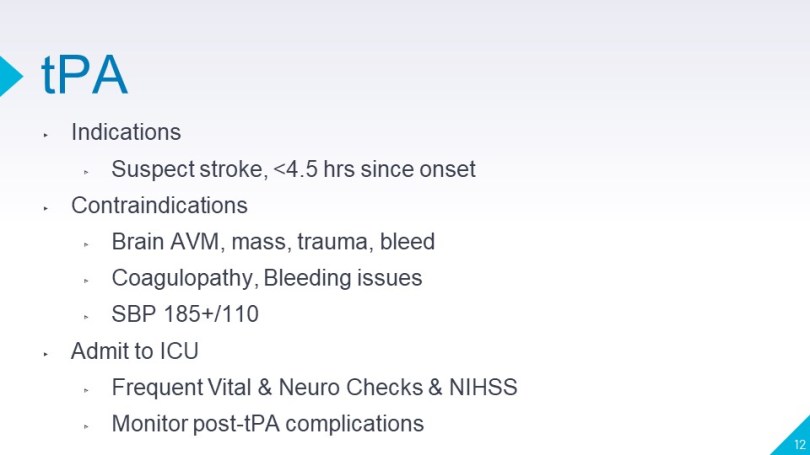Click the sub-bullet arrow before Monitor post-tPA

tap(87, 426)
